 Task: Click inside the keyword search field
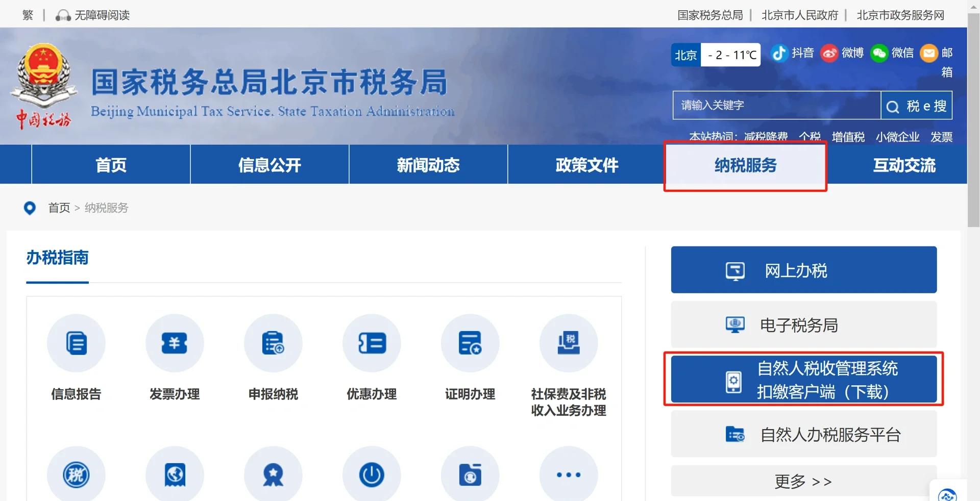click(776, 106)
